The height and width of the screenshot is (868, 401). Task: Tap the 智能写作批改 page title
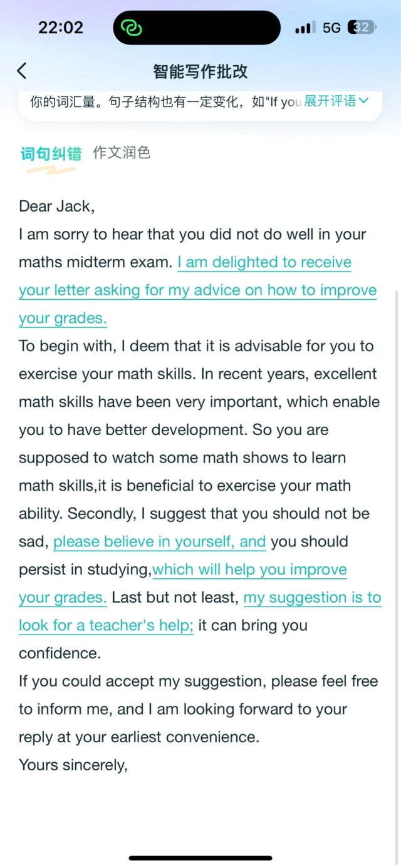(200, 71)
